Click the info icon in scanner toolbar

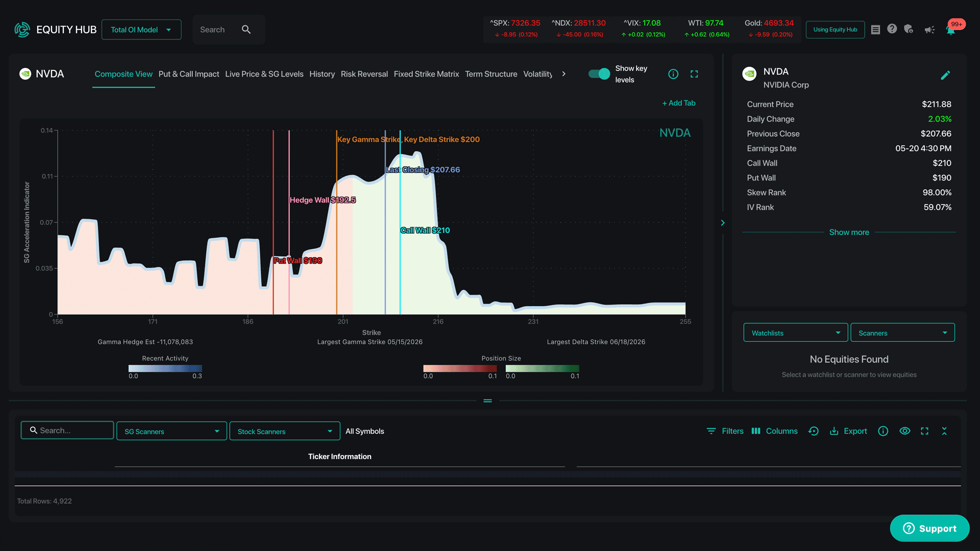pyautogui.click(x=883, y=431)
